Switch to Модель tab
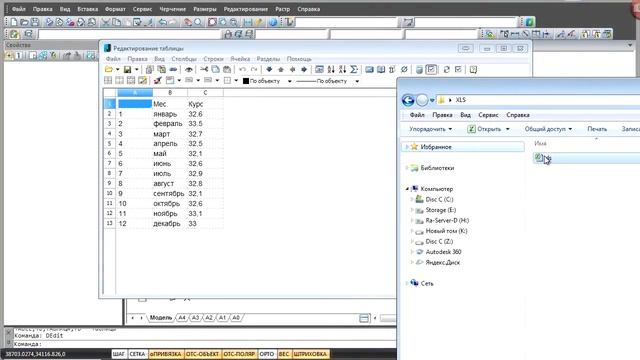 pos(161,318)
